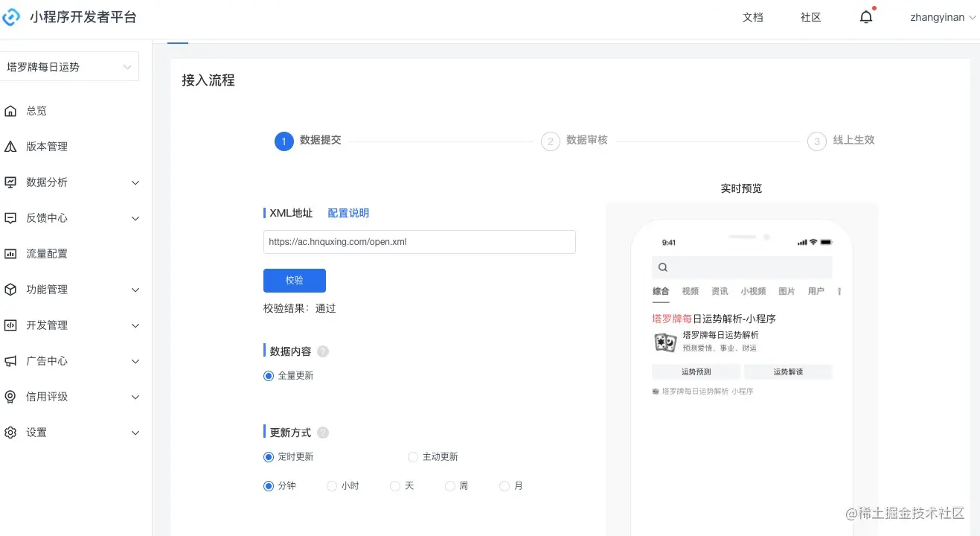Click the 运势解读 button in preview
980x536 pixels.
tap(788, 372)
